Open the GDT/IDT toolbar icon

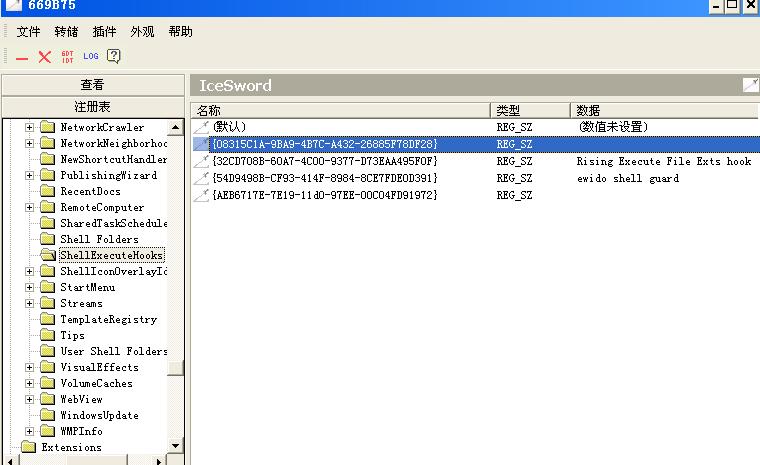[67, 57]
